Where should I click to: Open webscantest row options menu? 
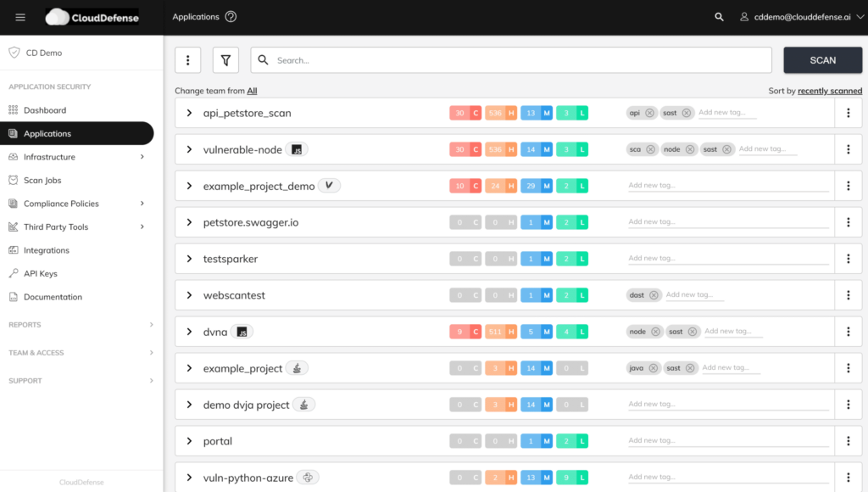[x=848, y=295]
